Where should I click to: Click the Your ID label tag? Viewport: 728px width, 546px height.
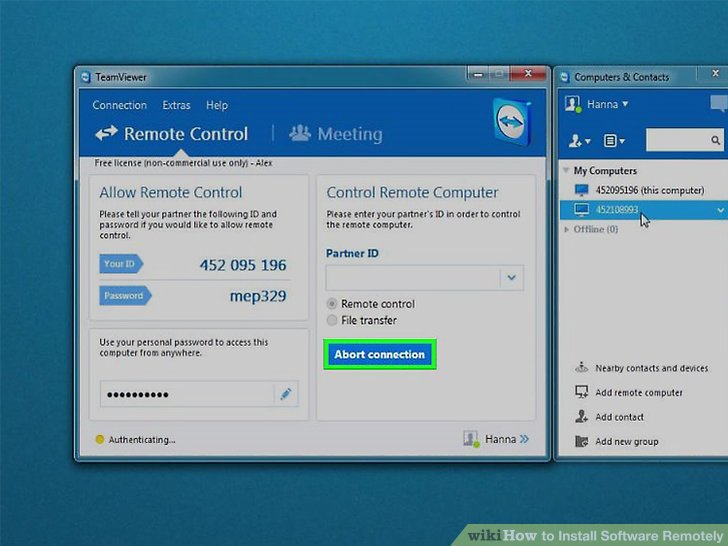[121, 264]
